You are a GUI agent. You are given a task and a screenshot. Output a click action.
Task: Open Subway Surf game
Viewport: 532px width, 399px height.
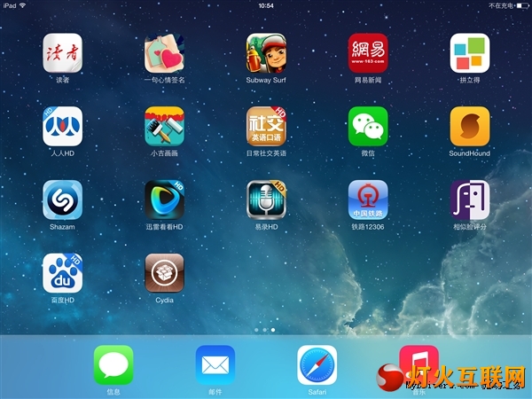click(266, 53)
